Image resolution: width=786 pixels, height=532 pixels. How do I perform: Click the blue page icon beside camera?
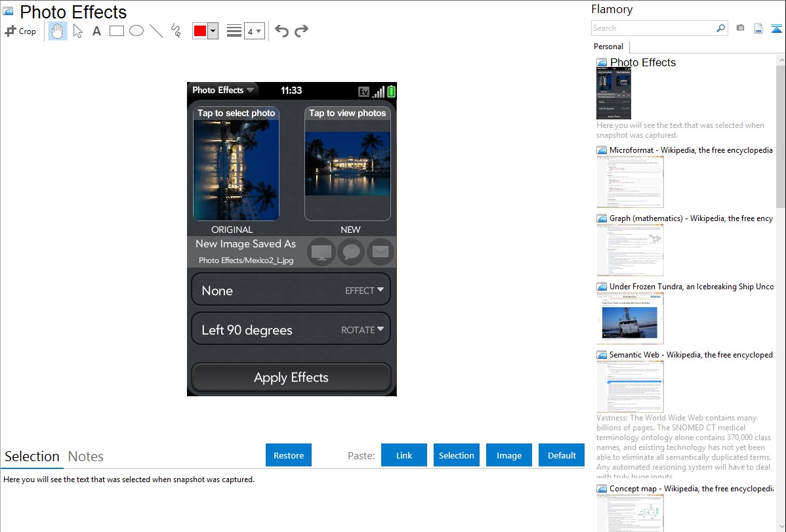pyautogui.click(x=758, y=28)
